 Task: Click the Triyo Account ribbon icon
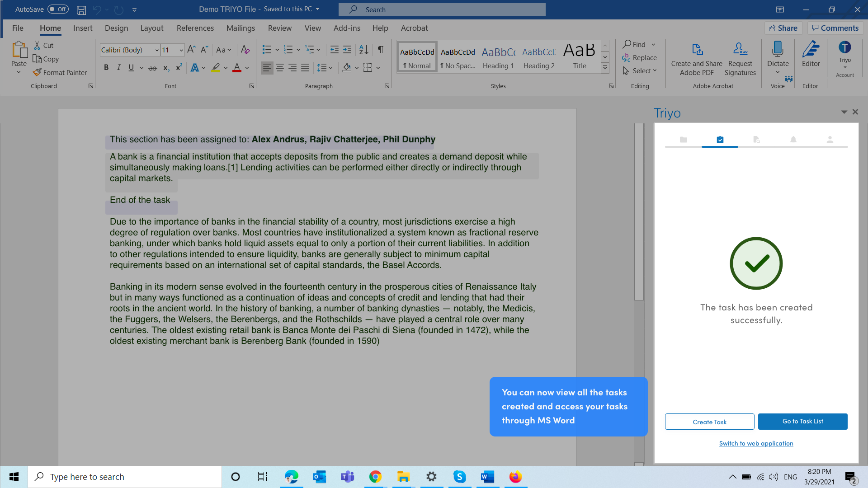pos(844,55)
